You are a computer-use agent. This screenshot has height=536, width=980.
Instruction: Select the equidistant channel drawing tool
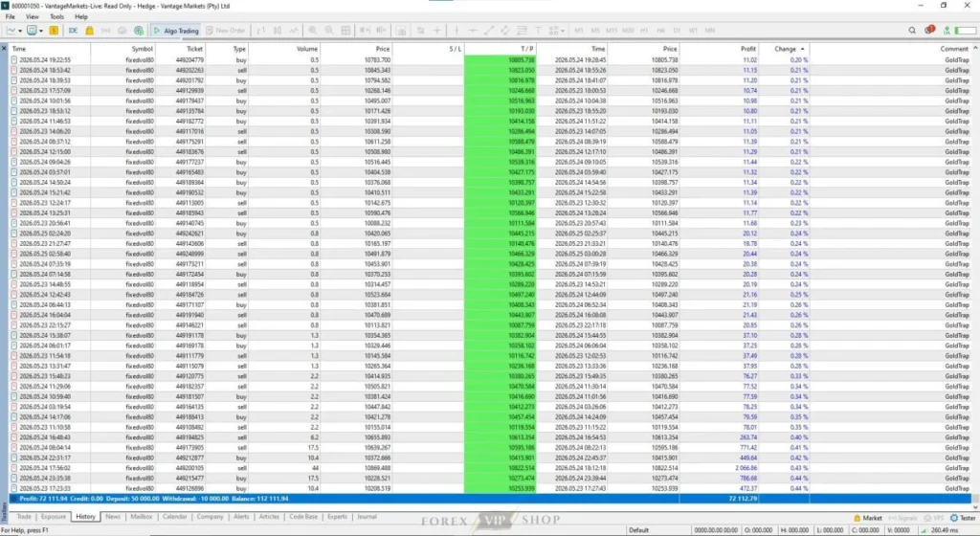click(505, 30)
